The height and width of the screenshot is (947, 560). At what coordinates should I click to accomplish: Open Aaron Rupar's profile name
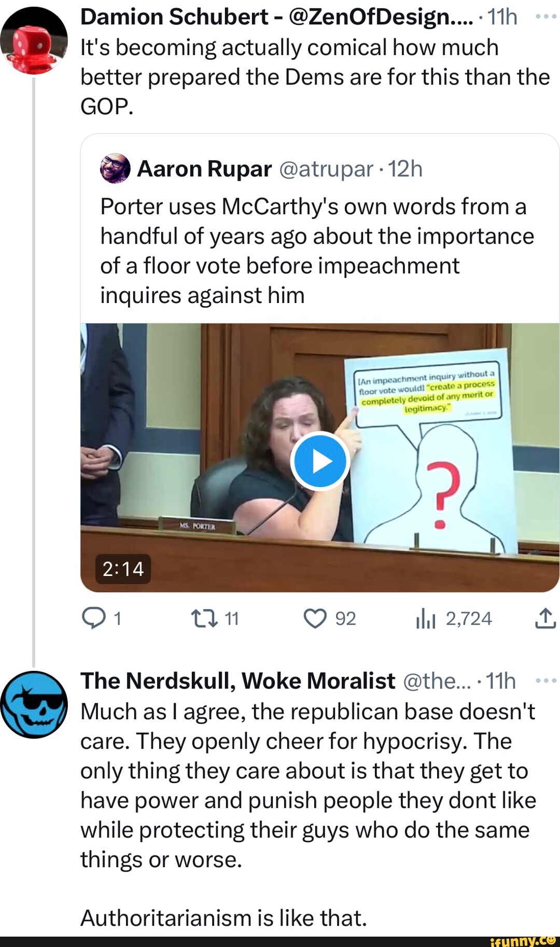click(x=204, y=169)
